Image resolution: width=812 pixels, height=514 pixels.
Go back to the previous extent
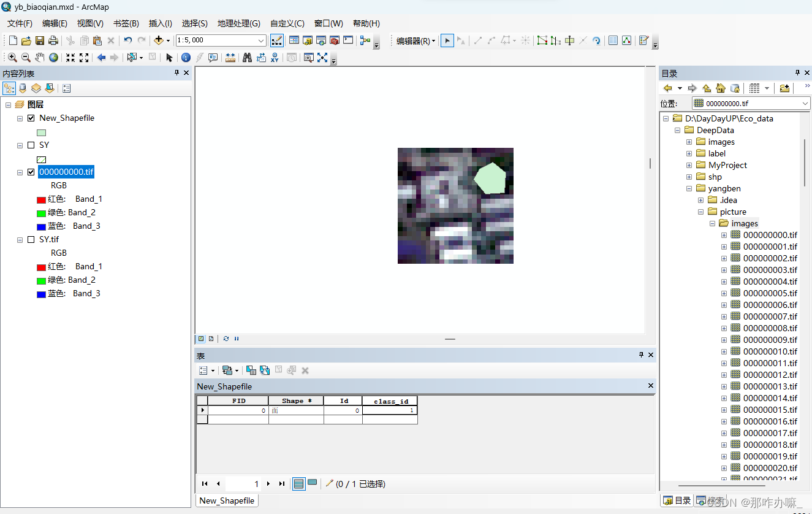[x=101, y=58]
